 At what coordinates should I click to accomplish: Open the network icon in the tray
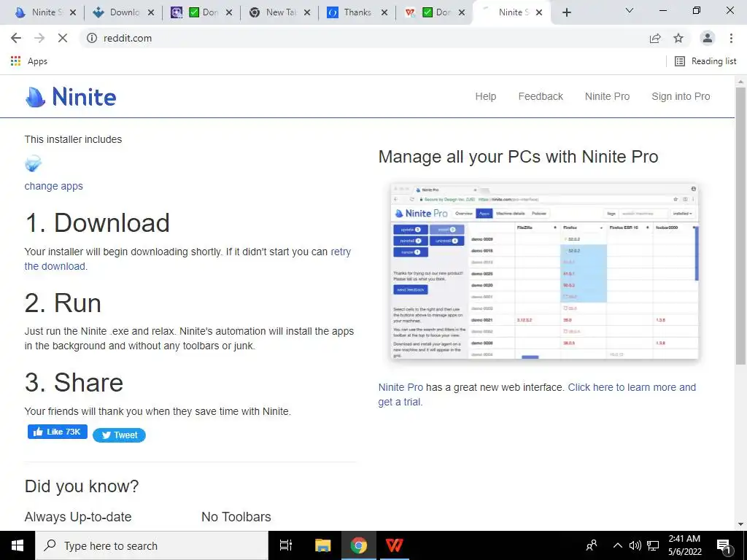(653, 545)
